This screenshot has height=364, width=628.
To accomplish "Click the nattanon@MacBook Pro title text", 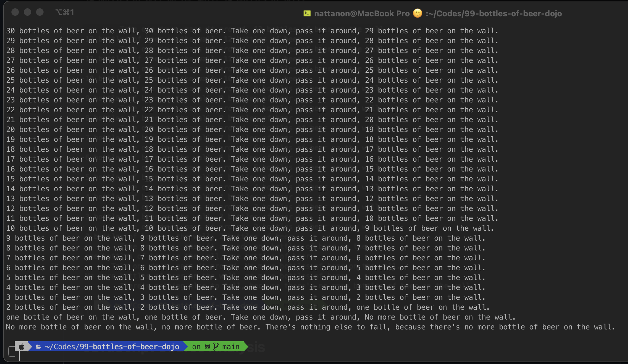I will point(362,14).
